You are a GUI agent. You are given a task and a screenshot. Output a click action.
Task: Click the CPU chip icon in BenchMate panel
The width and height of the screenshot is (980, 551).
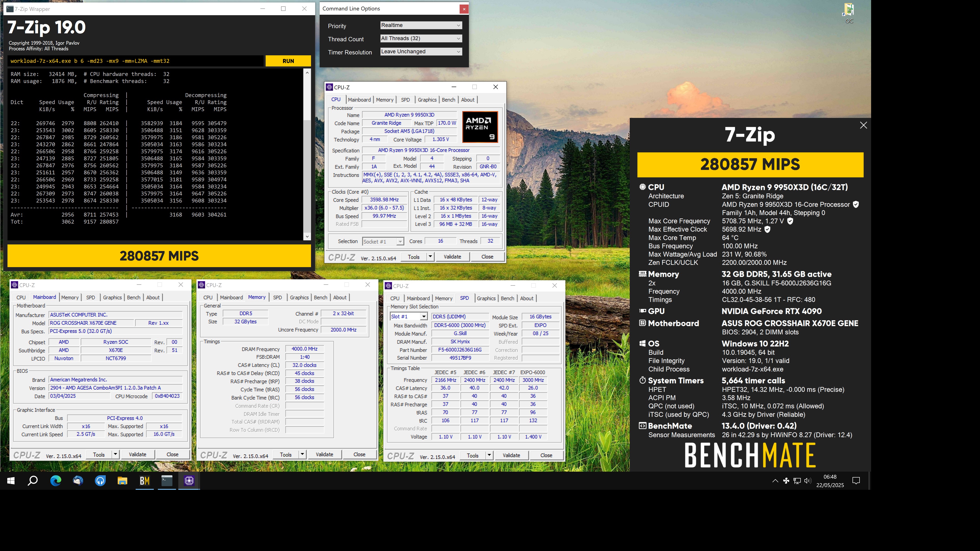click(642, 187)
